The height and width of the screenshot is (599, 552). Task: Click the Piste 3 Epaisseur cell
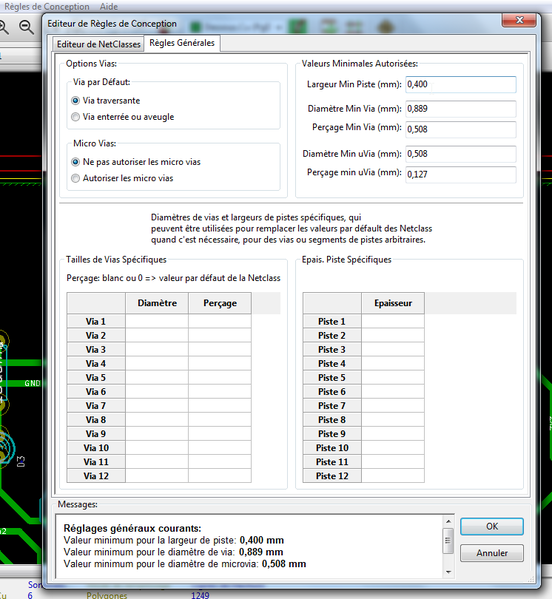point(393,350)
